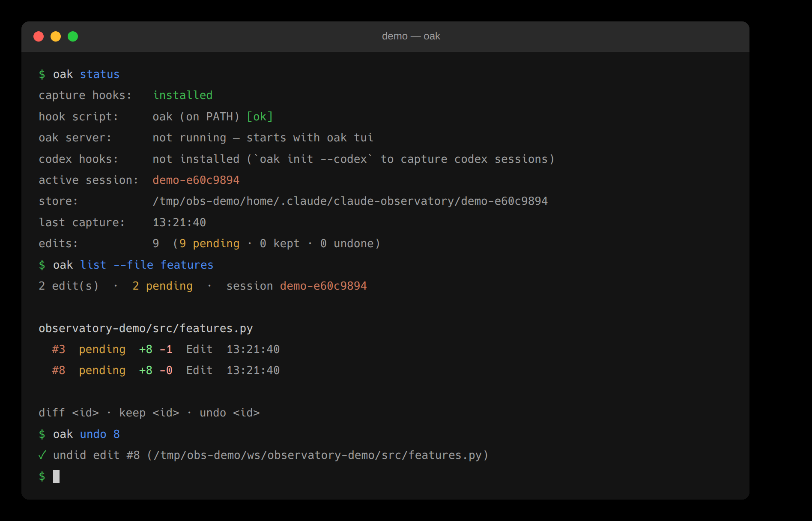This screenshot has height=521, width=812.
Task: Click the green 'installed' hooks status
Action: [183, 95]
